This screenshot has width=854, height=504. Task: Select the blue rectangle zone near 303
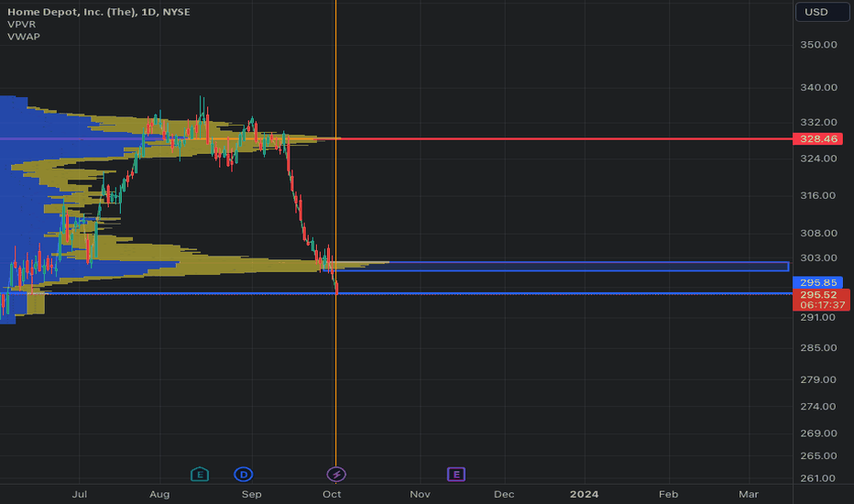point(555,267)
